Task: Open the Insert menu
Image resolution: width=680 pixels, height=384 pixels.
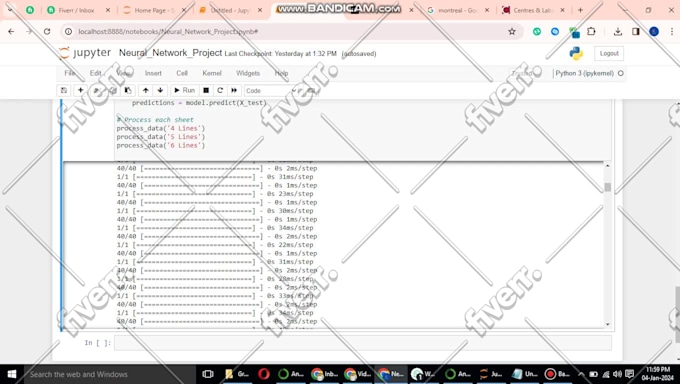Action: coord(153,73)
